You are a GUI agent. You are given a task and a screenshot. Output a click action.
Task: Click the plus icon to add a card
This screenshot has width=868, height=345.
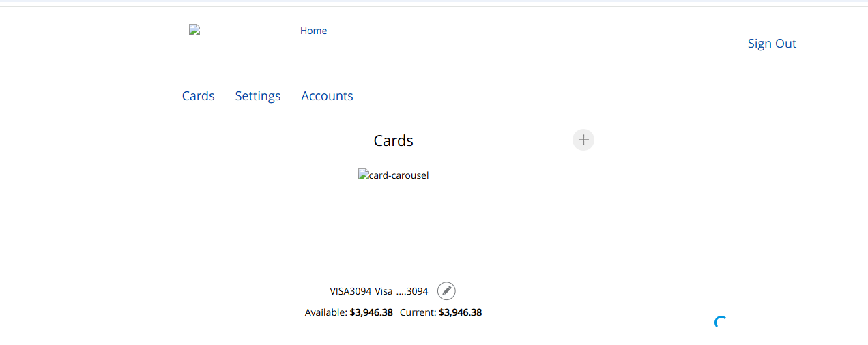[x=583, y=140]
